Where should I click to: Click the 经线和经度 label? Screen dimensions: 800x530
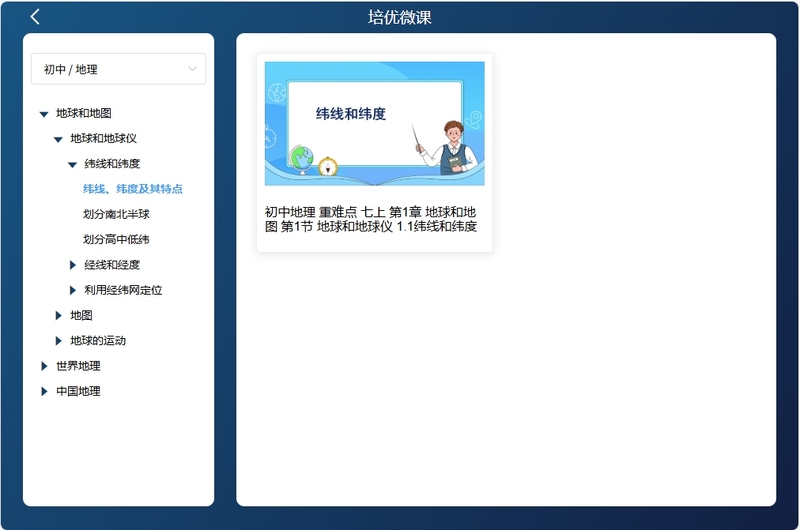(x=112, y=265)
